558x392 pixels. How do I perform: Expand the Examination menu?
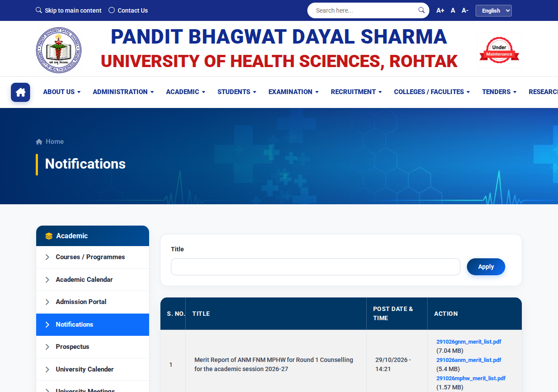coord(294,92)
